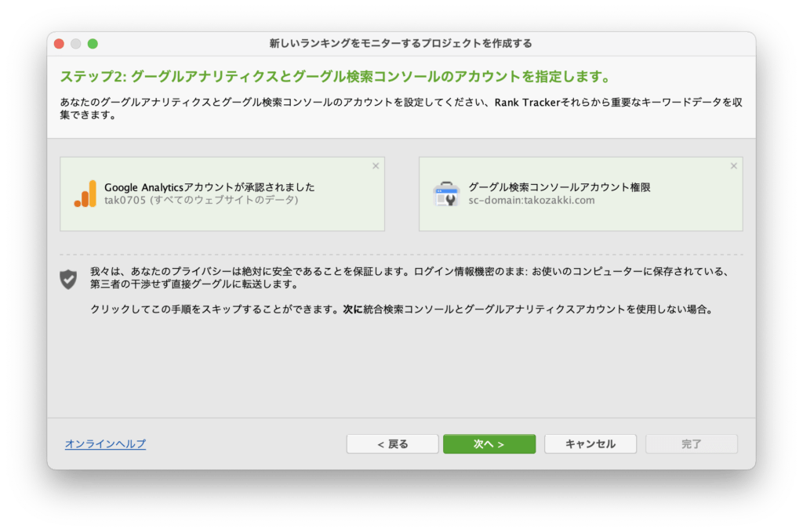Screen dimensions: 803x532
Task: Go back with the 戻る button
Action: [392, 443]
